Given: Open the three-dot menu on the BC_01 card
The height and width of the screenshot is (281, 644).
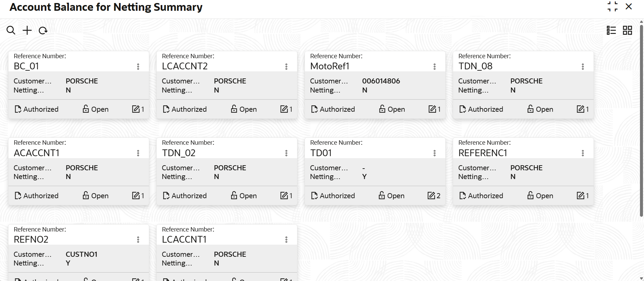Looking at the screenshot, I should 138,67.
